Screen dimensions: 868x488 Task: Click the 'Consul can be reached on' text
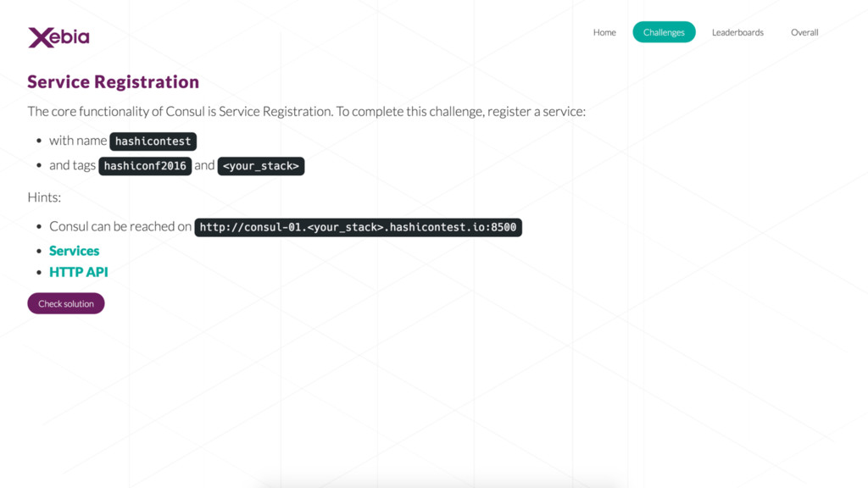120,226
